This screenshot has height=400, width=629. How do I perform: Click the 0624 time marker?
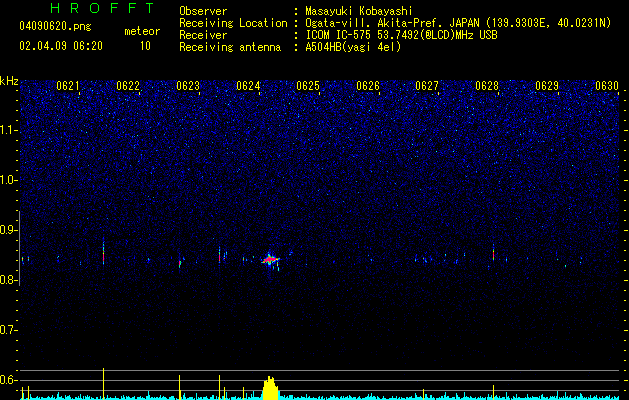click(248, 86)
